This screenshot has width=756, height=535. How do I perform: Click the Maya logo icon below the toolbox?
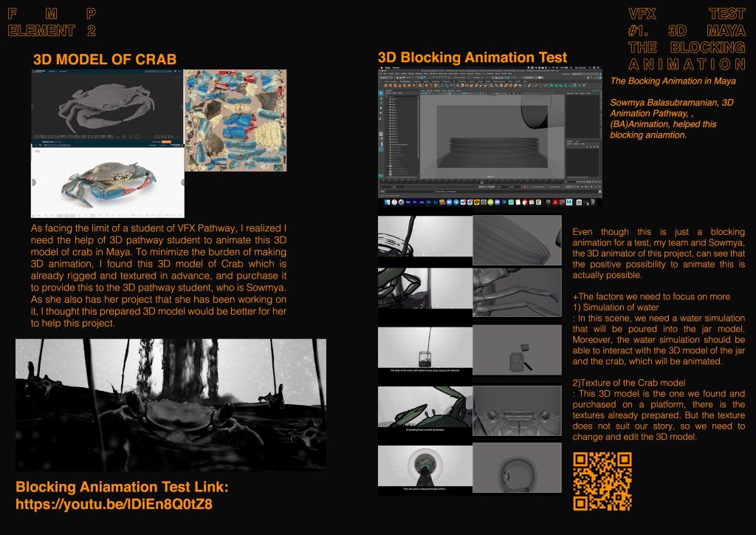click(381, 176)
